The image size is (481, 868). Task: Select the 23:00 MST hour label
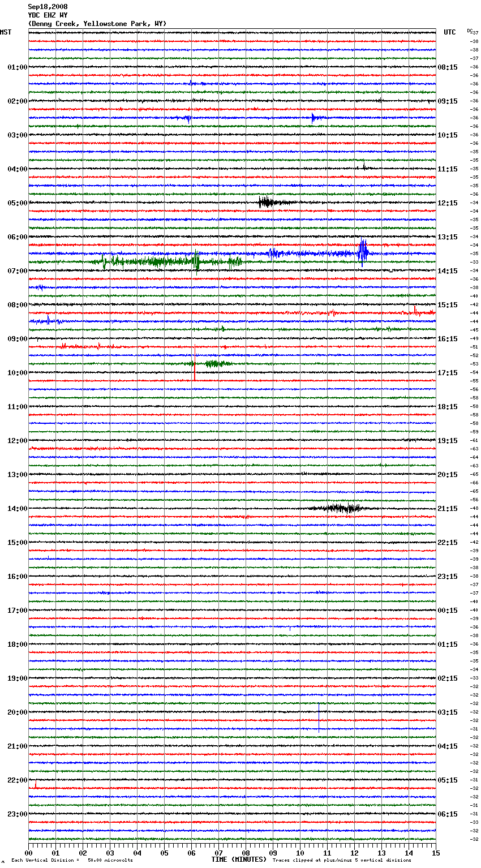[x=18, y=814]
